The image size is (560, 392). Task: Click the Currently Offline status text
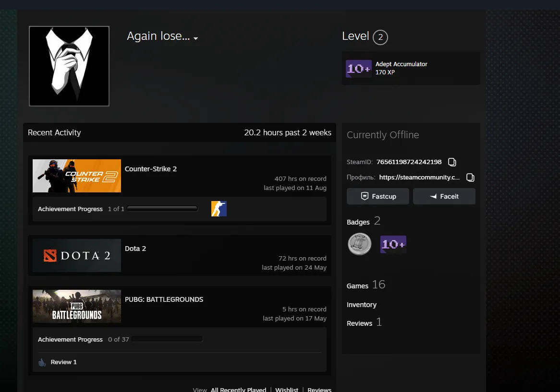point(383,135)
